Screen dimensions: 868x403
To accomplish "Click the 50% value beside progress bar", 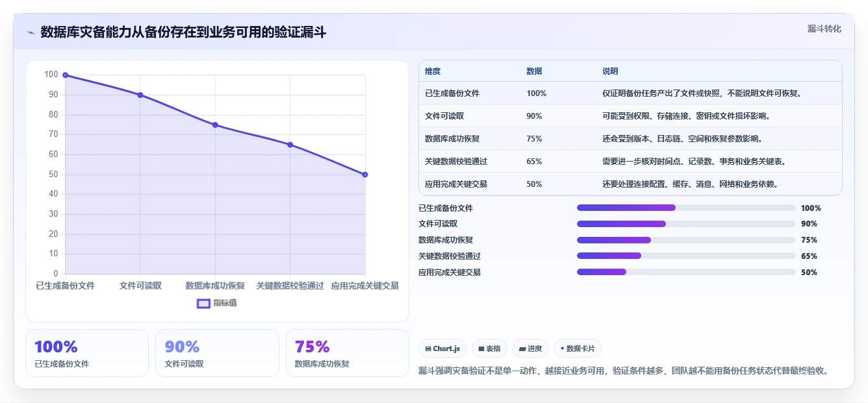I will (x=809, y=273).
